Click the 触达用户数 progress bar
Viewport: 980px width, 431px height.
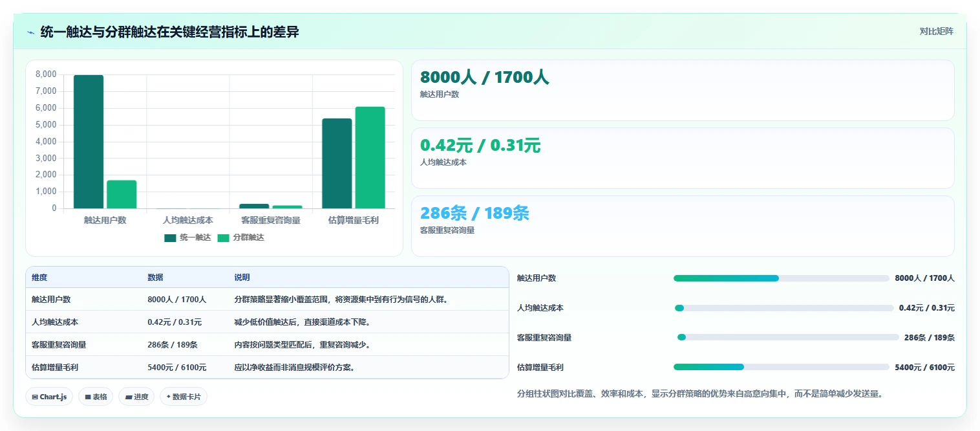[782, 278]
